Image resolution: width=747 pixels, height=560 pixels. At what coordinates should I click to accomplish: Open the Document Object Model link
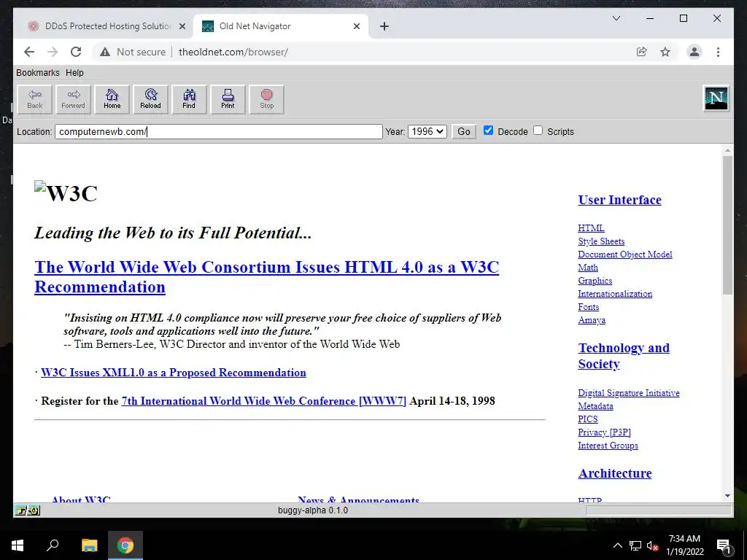625,254
